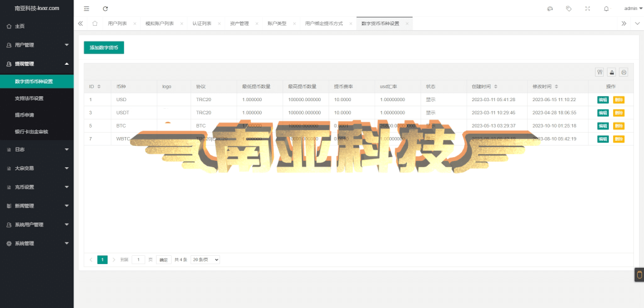Click 编辑 for the WBTC row
This screenshot has width=644, height=308.
(602, 139)
